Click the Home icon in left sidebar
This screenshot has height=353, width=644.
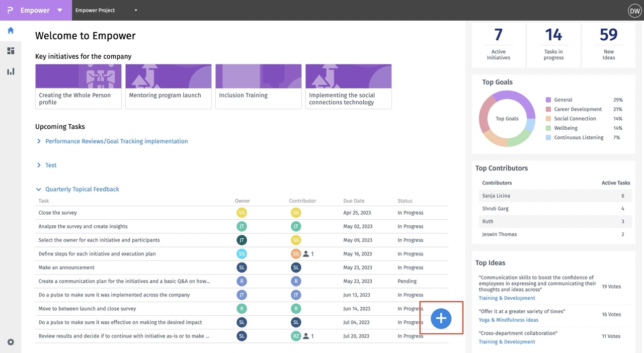pos(11,31)
